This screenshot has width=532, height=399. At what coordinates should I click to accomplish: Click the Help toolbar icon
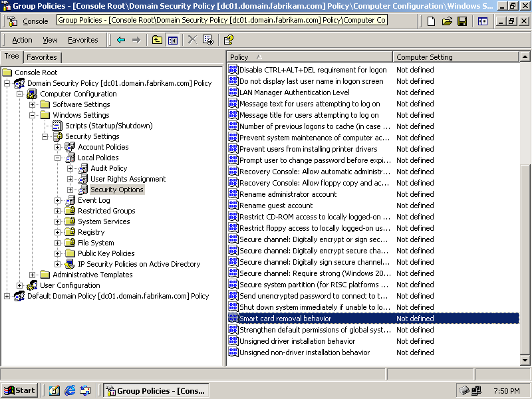[x=228, y=40]
